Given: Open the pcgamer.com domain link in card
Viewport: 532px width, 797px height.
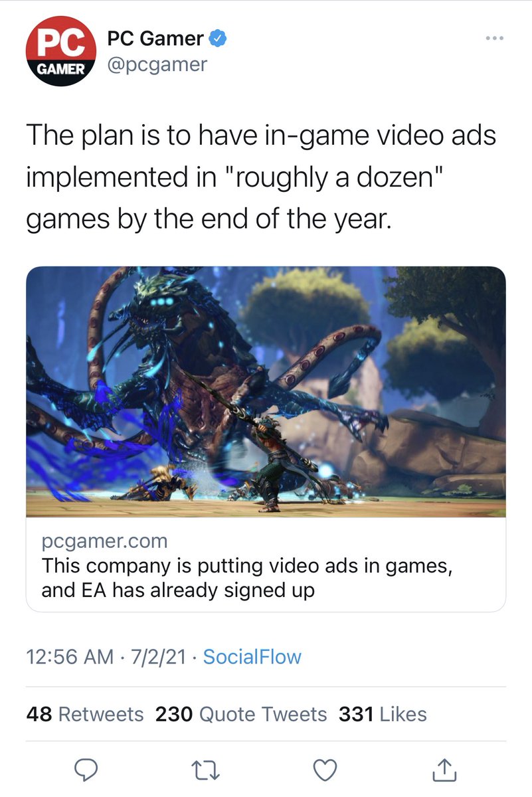Looking at the screenshot, I should click(104, 542).
